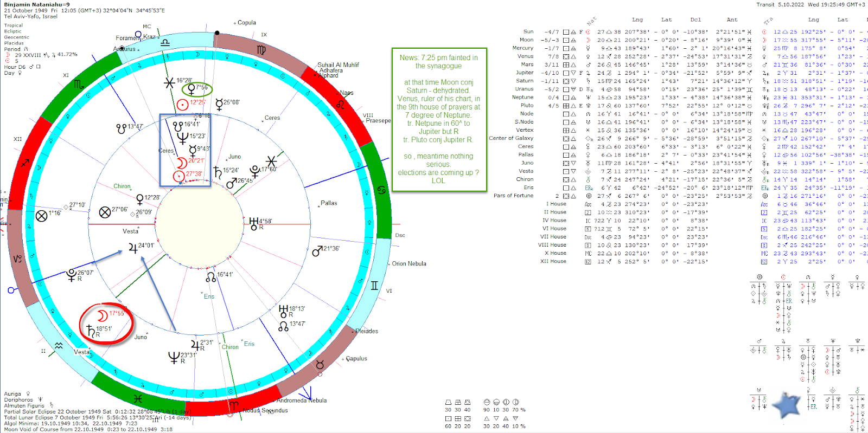The height and width of the screenshot is (433, 868).
Task: Select the 'Moon Void of Course' line
Action: pyautogui.click(x=88, y=429)
